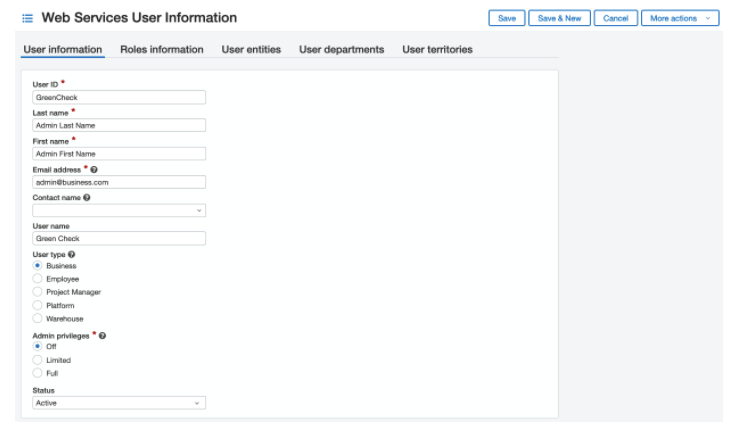Set Admin privileges to Limited
Image resolution: width=738 pixels, height=433 pixels.
click(38, 360)
